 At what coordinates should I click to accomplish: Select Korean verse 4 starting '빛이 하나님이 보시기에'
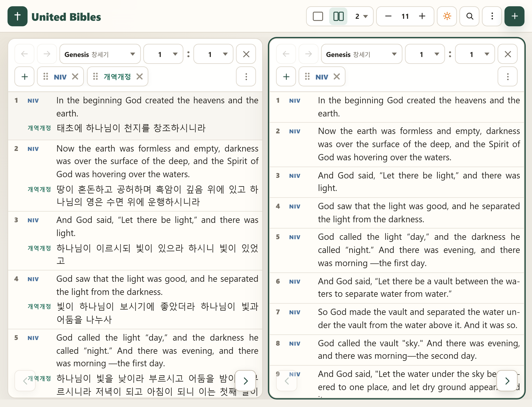(157, 313)
